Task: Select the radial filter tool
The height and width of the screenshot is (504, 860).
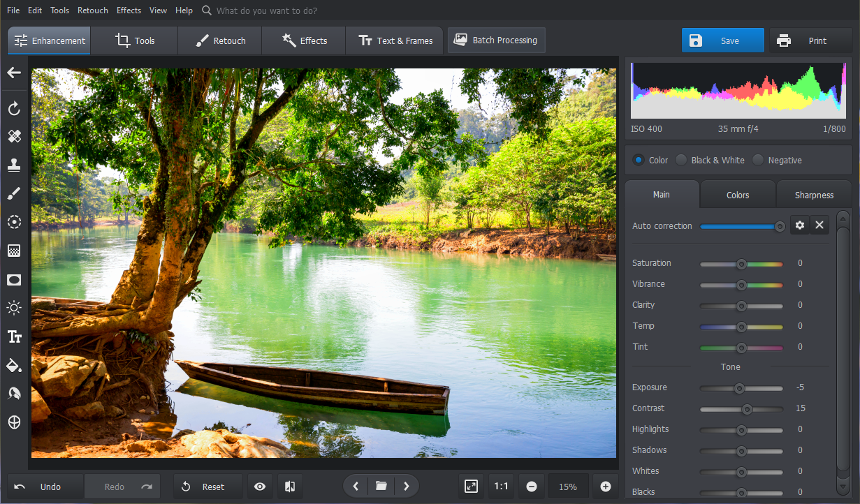Action: click(x=14, y=222)
